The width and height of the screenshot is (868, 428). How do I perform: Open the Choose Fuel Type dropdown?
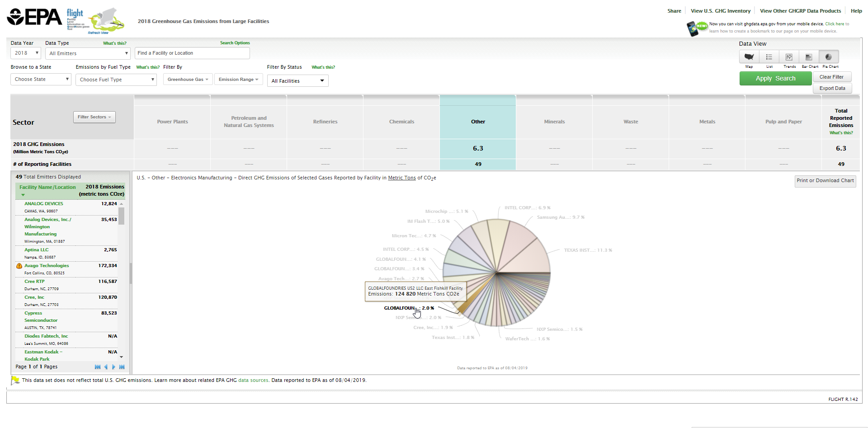(116, 80)
